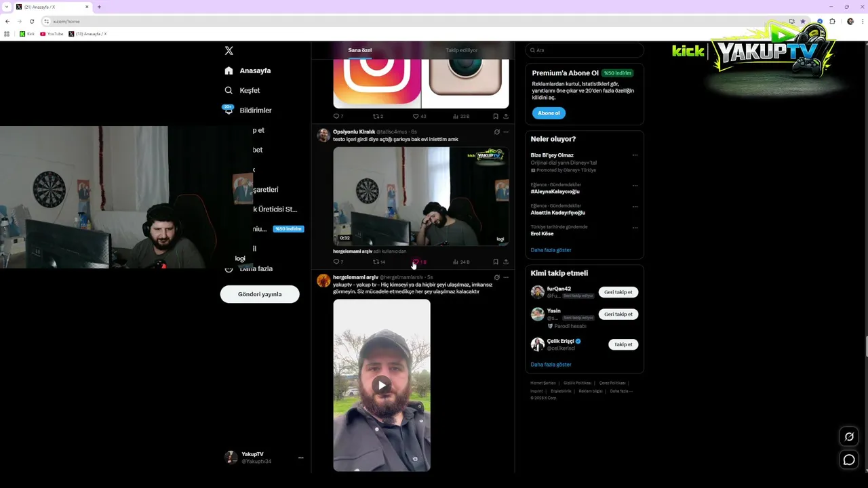Open the messages chat bubble icon

point(849,460)
